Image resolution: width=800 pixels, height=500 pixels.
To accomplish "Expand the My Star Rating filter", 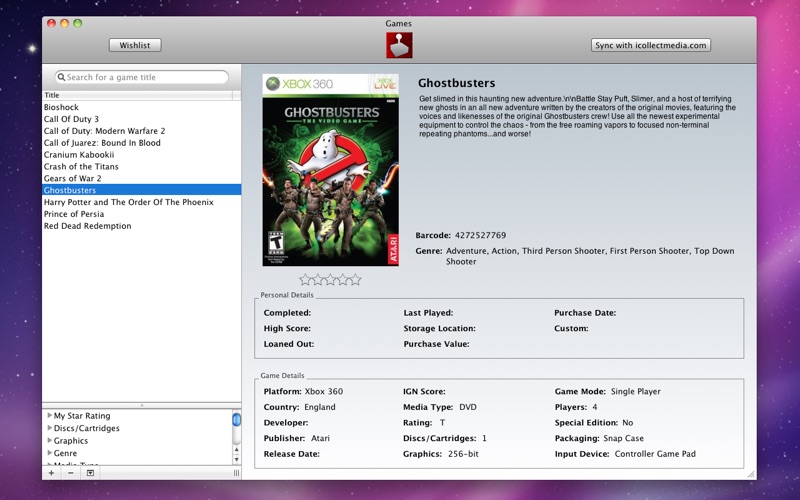I will coord(49,415).
